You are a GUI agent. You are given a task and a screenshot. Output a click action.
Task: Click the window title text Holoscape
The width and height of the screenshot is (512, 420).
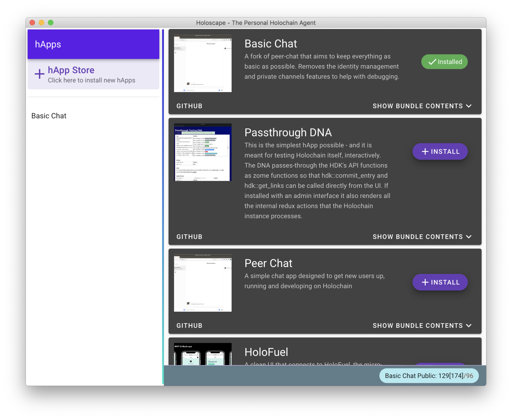[x=256, y=23]
